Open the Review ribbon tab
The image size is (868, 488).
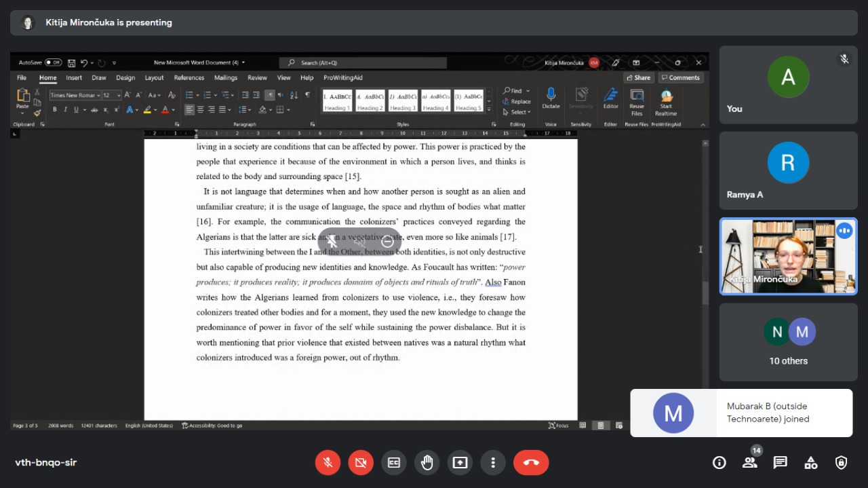(257, 78)
